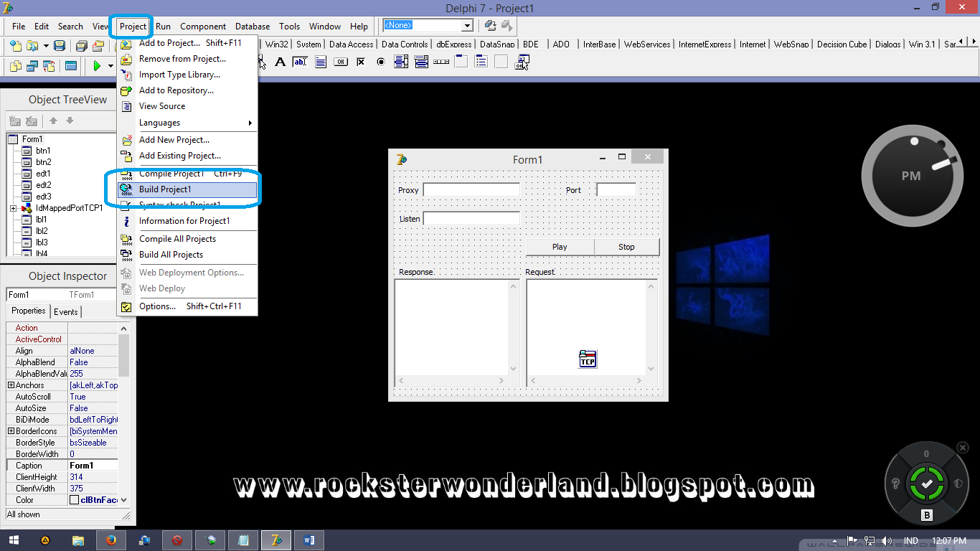Click the save desktop icon beside the combo box
The image size is (980, 551).
pos(490,26)
